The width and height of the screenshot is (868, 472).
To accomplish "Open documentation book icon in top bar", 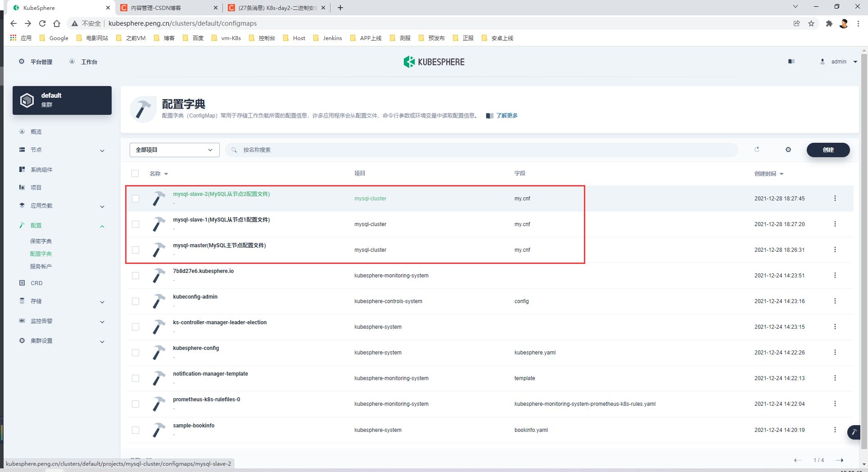I will tap(791, 61).
